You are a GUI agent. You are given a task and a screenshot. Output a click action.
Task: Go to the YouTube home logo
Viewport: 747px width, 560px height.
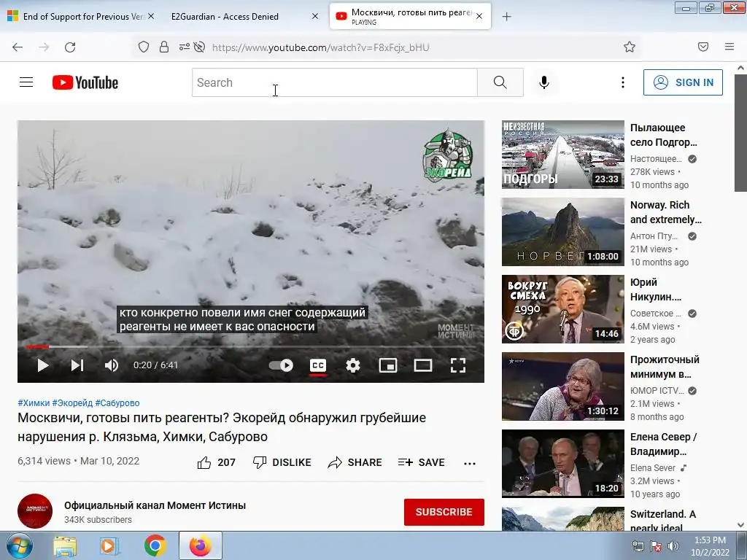tap(85, 82)
